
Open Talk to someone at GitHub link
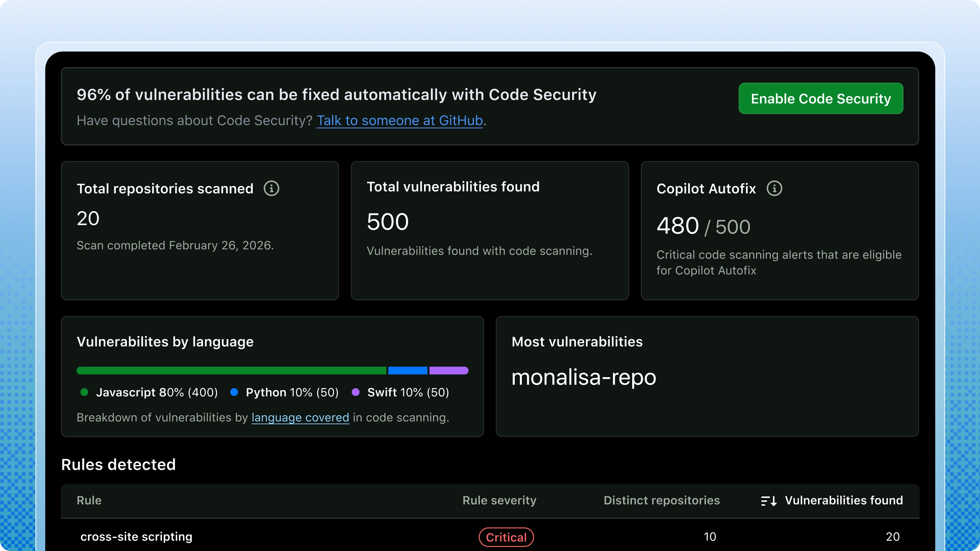tap(399, 120)
